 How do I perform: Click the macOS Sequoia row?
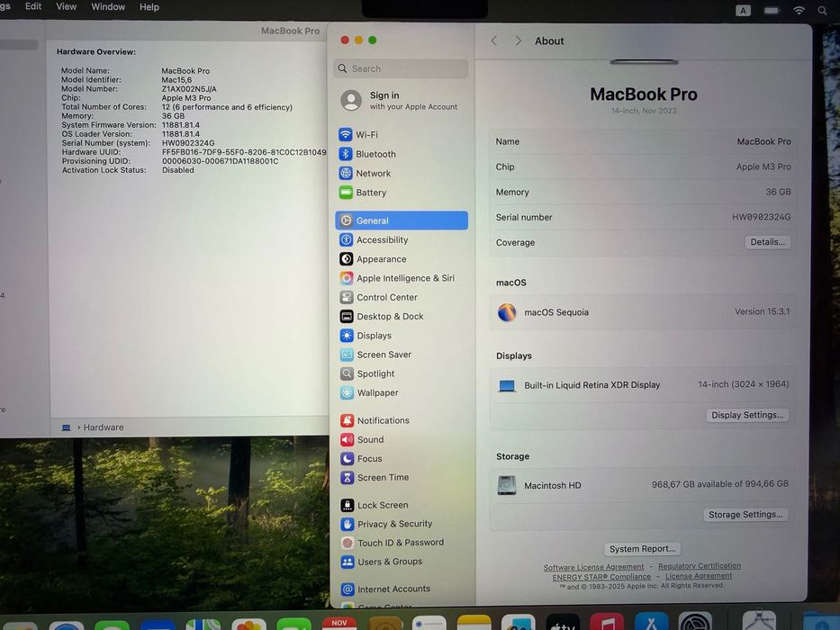(642, 311)
